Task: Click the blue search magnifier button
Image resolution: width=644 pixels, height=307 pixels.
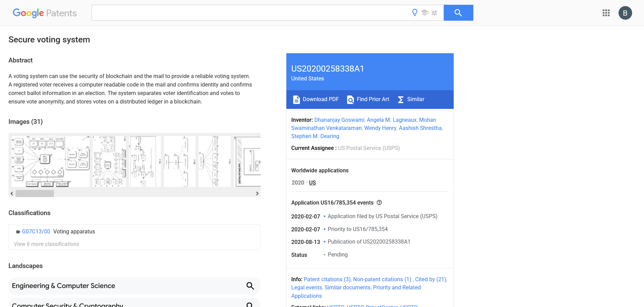Action: pyautogui.click(x=458, y=13)
